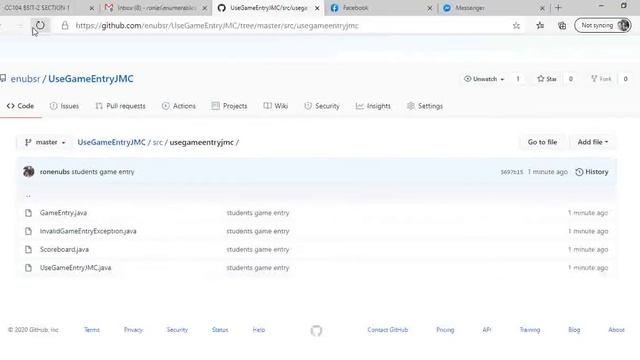Open the Scoreboard.java row commit message
Viewport: 640px width, 360px height.
coord(258,249)
